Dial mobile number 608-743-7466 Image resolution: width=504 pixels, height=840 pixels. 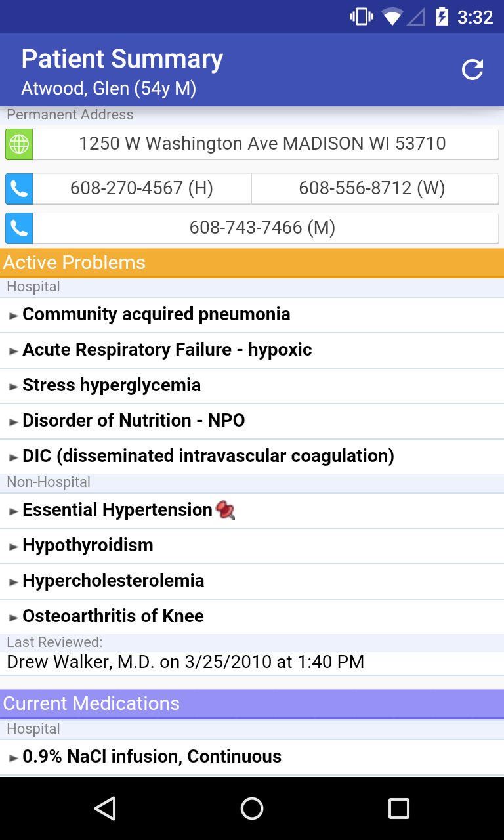262,228
